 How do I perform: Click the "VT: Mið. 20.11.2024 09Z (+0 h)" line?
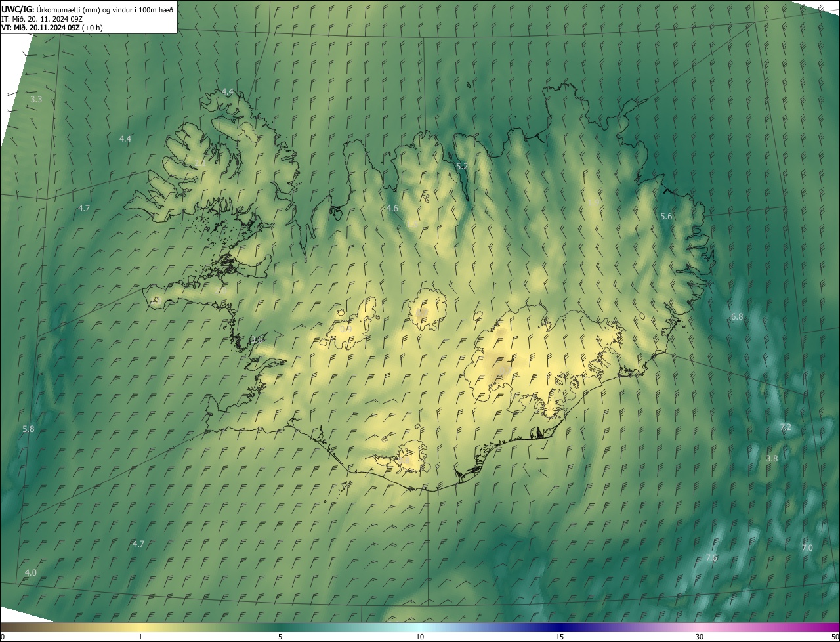(x=52, y=28)
